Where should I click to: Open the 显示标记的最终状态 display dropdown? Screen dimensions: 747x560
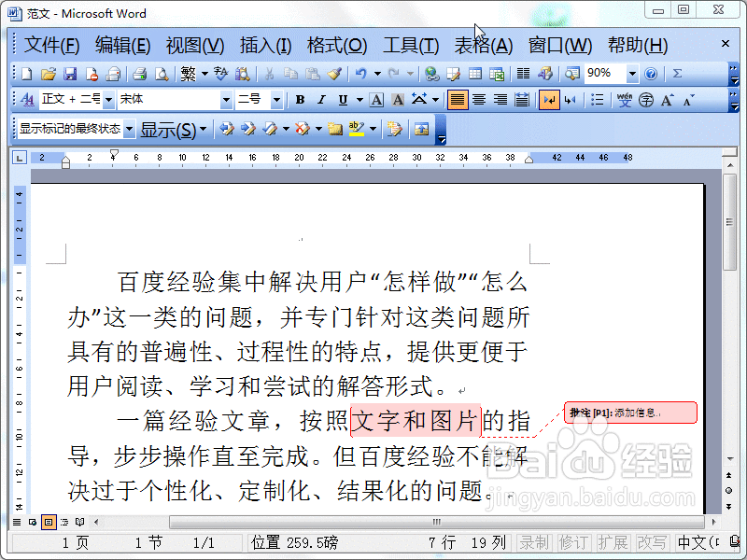click(x=129, y=131)
